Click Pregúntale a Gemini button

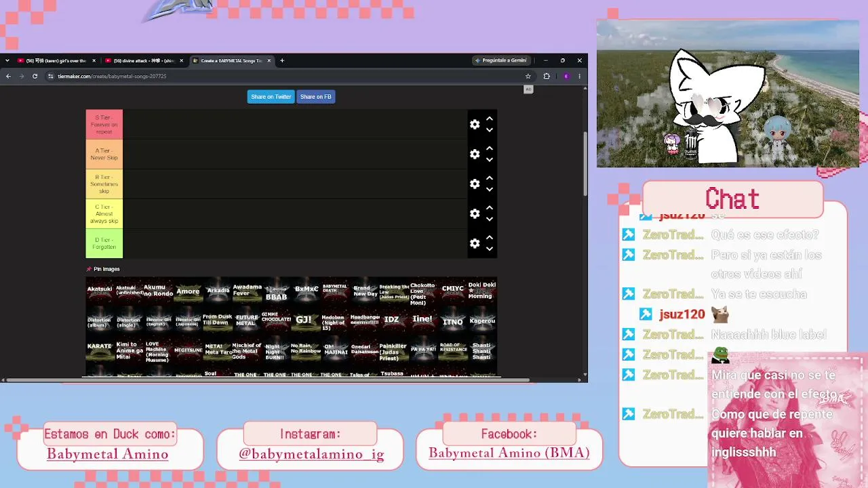tap(501, 60)
